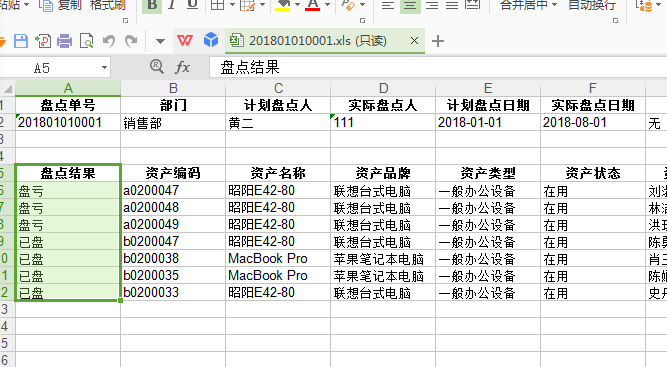The height and width of the screenshot is (367, 667).
Task: Select all cells via corner triangle
Action: click(8, 88)
